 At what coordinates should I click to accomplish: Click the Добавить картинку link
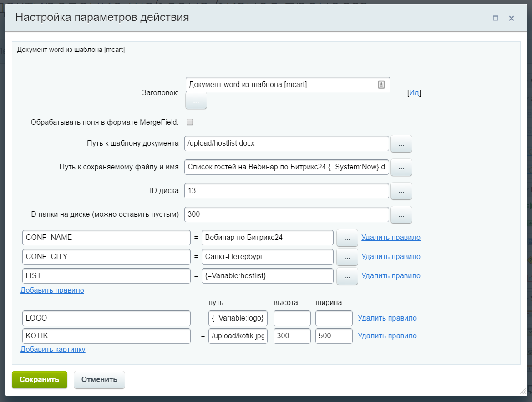(x=53, y=350)
